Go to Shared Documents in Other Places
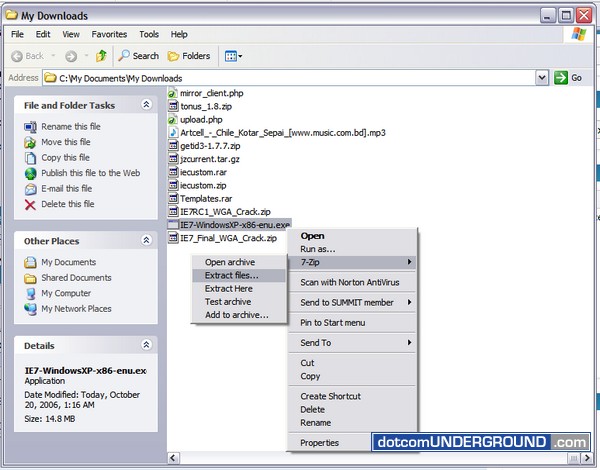600x470 pixels. click(x=76, y=277)
